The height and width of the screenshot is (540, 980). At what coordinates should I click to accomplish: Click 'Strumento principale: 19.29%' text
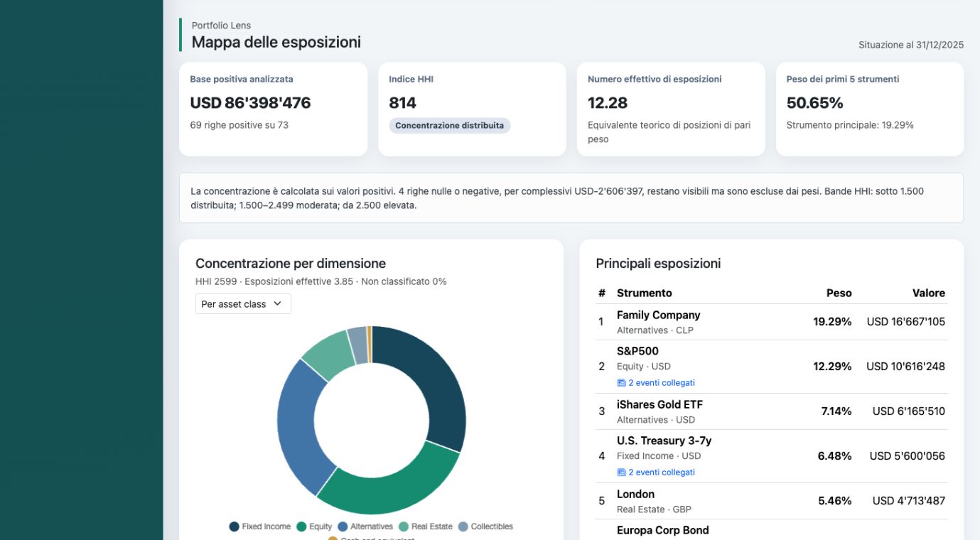(x=850, y=125)
